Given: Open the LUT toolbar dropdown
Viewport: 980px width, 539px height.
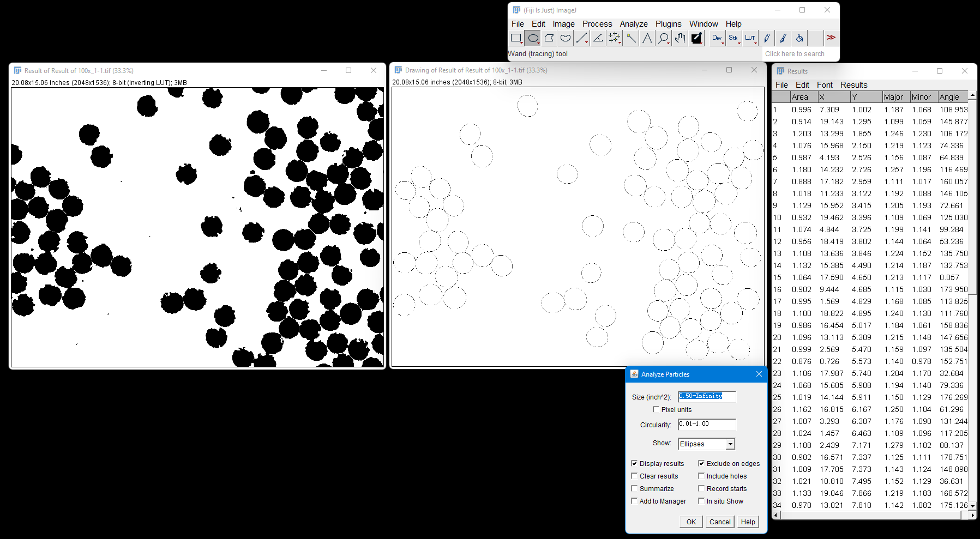Looking at the screenshot, I should pos(750,38).
